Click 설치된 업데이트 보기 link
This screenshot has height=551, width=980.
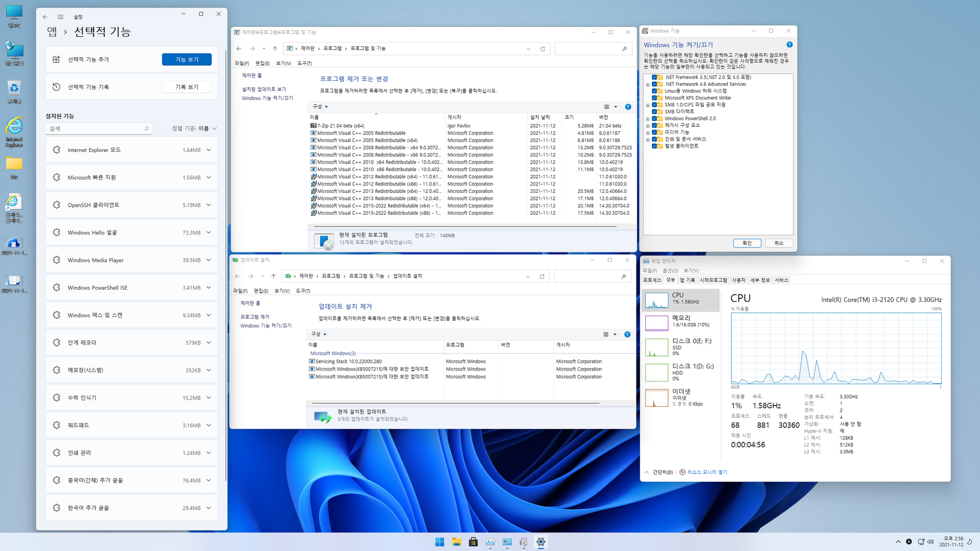(x=264, y=89)
